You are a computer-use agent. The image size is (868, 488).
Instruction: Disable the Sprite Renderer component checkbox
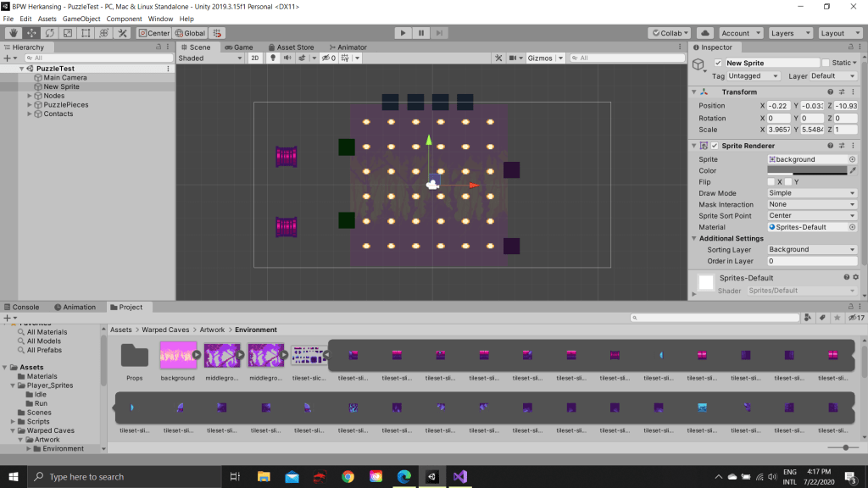[x=715, y=146]
